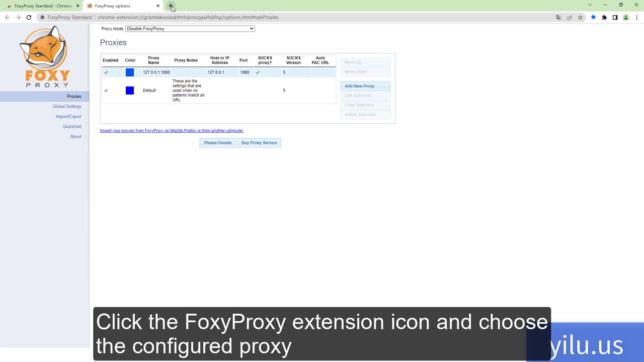The width and height of the screenshot is (644, 362).
Task: Click the extension site info icon
Action: (42, 17)
